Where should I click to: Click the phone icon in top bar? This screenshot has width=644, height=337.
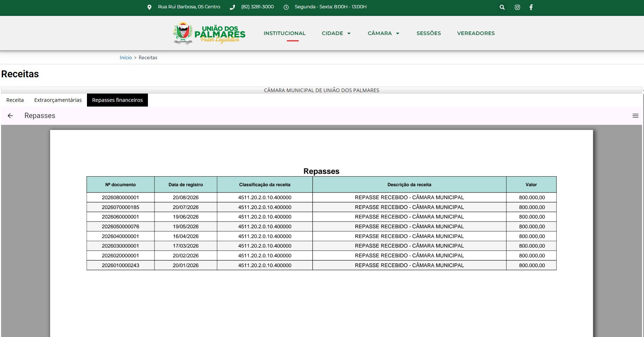232,7
